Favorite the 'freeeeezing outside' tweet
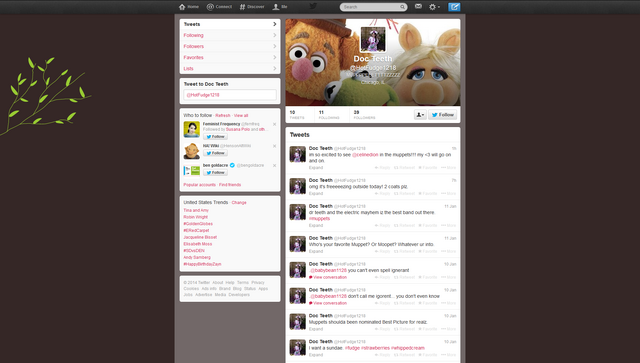The width and height of the screenshot is (640, 363). 427,194
